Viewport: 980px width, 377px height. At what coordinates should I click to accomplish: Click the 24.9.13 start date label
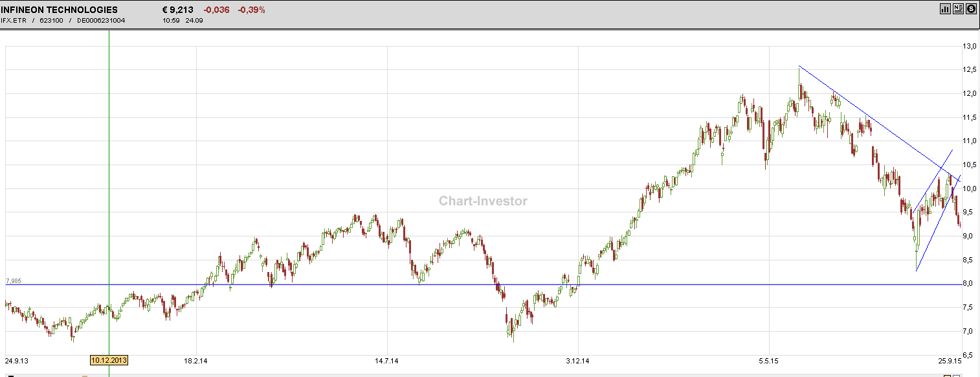pyautogui.click(x=17, y=361)
